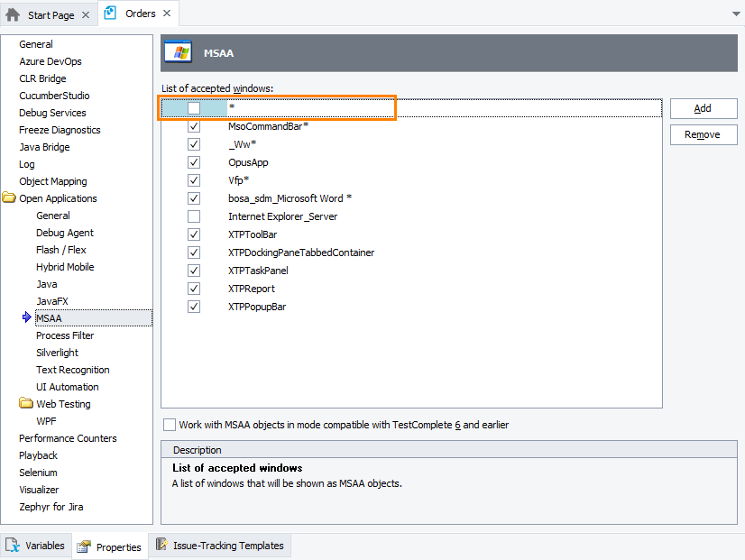Collapse the Open Applications tree section
The height and width of the screenshot is (560, 745).
tap(10, 197)
